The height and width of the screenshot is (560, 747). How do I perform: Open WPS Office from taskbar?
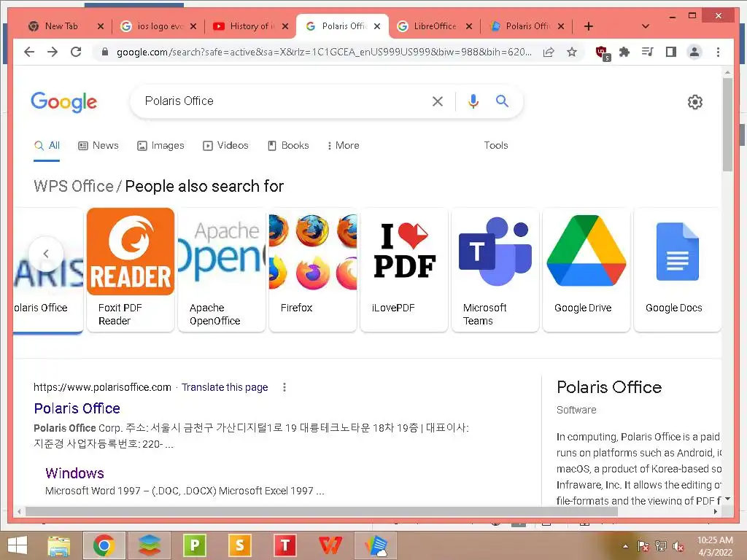[330, 545]
